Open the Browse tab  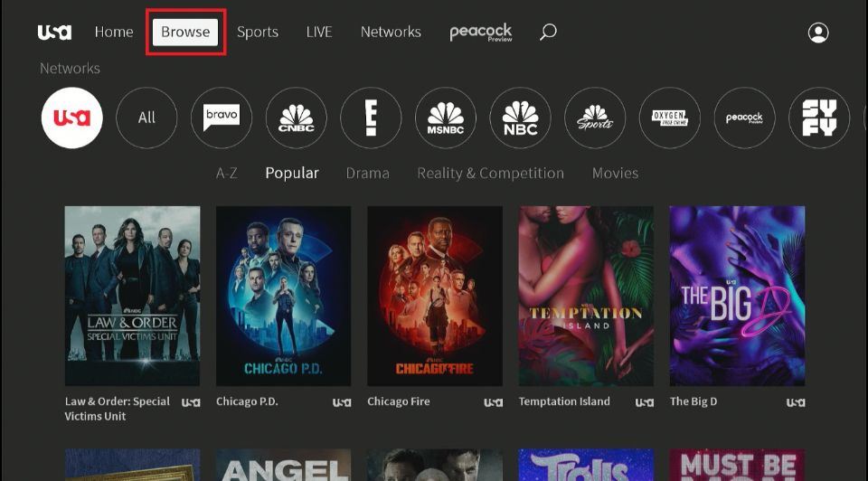[185, 32]
